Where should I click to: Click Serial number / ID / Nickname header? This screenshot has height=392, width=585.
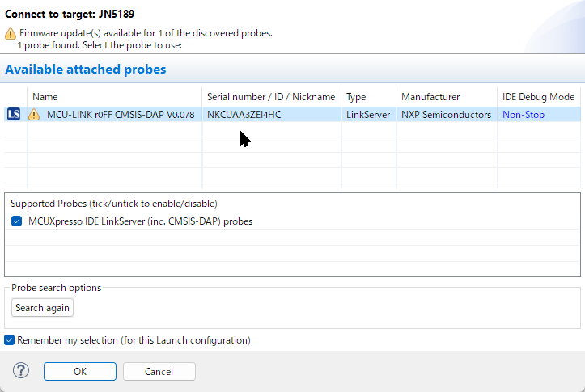270,97
